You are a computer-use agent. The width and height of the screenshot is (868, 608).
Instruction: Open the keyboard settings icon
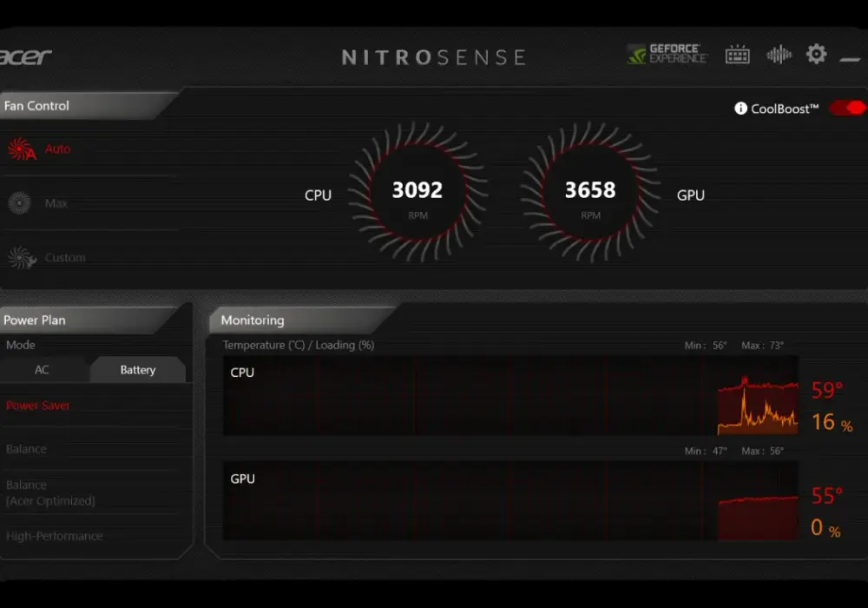737,55
